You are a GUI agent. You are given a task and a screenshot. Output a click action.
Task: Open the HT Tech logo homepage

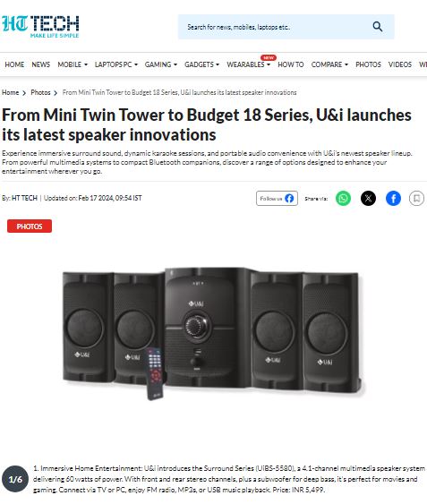click(x=40, y=27)
